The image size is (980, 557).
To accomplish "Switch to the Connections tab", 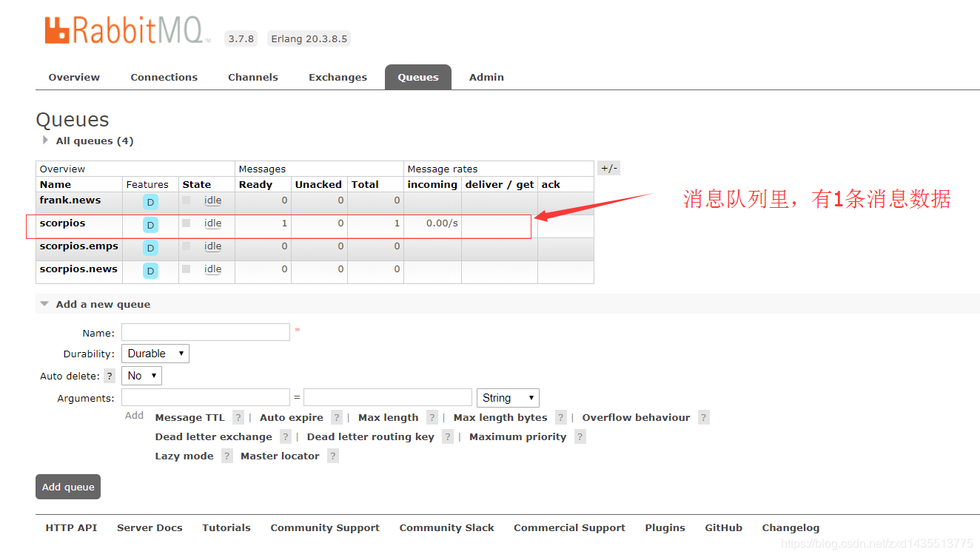I will [164, 77].
